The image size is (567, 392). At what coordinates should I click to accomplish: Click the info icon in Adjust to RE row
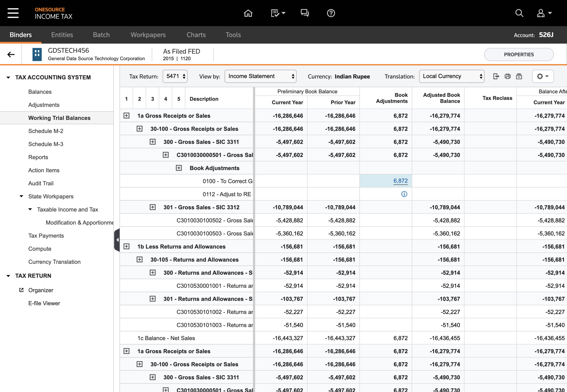404,194
